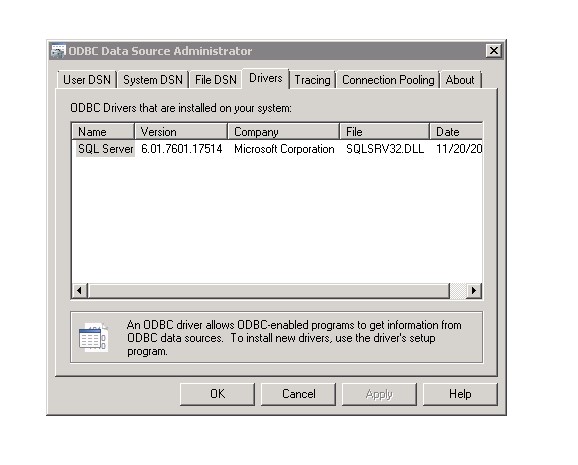Confirm with the OK button

pyautogui.click(x=217, y=394)
